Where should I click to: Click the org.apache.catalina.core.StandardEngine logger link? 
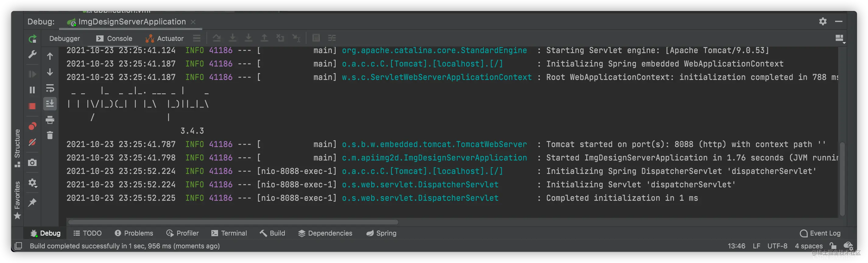pos(434,50)
